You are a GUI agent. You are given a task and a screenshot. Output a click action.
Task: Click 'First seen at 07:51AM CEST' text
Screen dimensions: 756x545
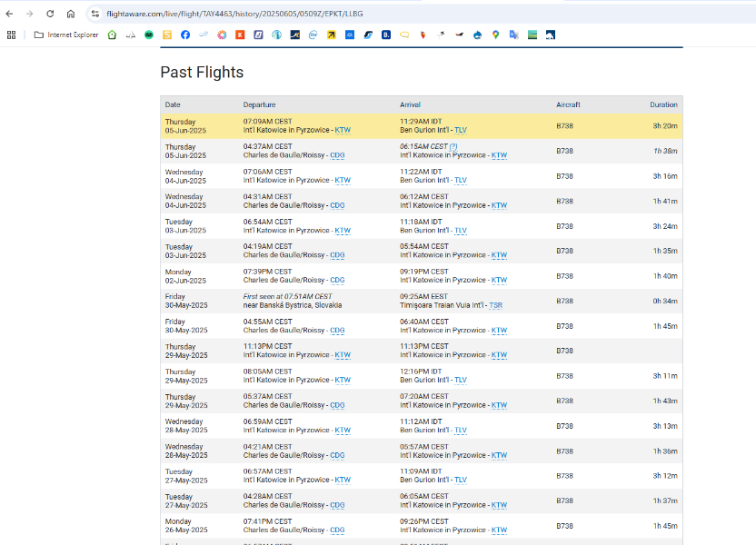click(x=287, y=296)
